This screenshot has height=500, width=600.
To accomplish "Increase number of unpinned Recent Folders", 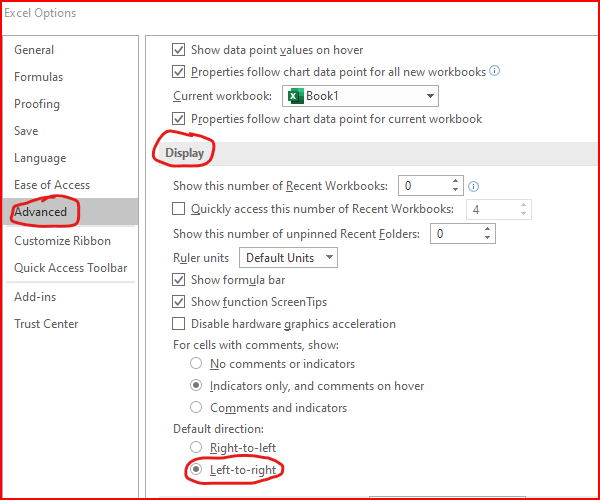I will tap(487, 229).
